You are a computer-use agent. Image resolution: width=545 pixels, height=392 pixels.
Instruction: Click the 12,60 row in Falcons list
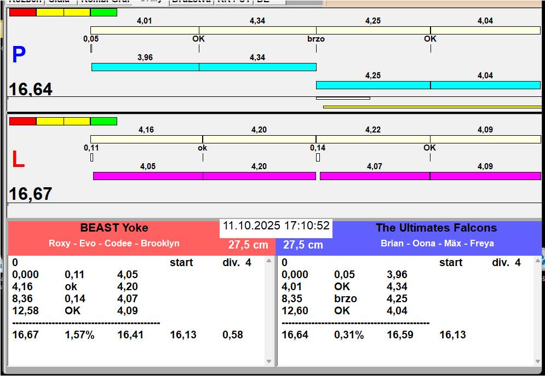coord(345,310)
